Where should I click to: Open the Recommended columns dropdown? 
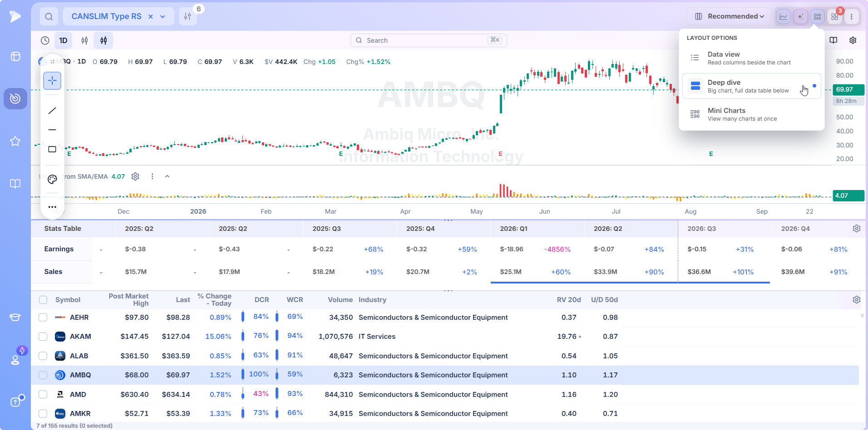(x=729, y=17)
